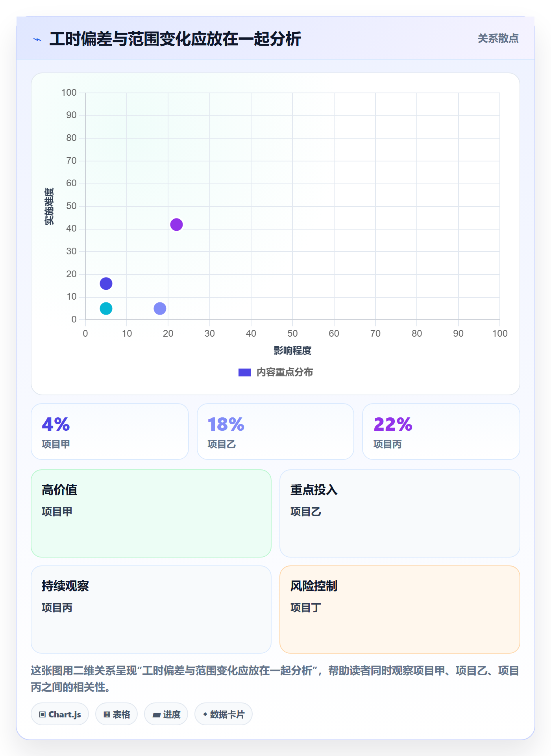Click the 表格 chip grid icon

[107, 715]
